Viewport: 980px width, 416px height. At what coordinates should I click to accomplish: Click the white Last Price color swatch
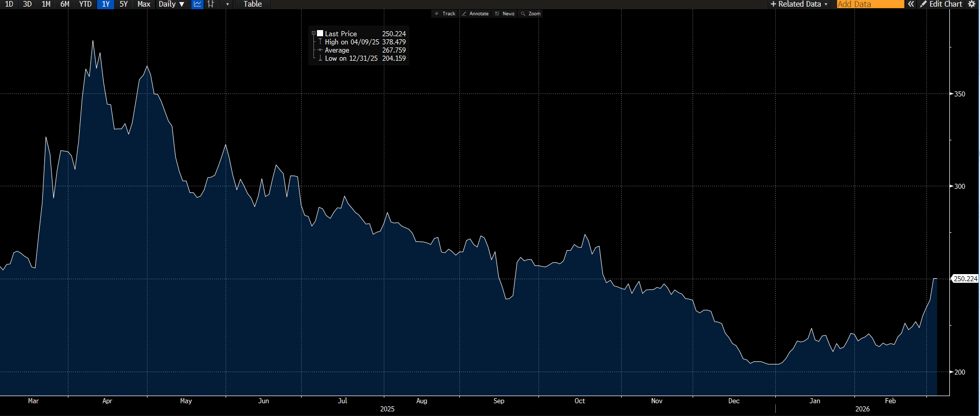320,33
